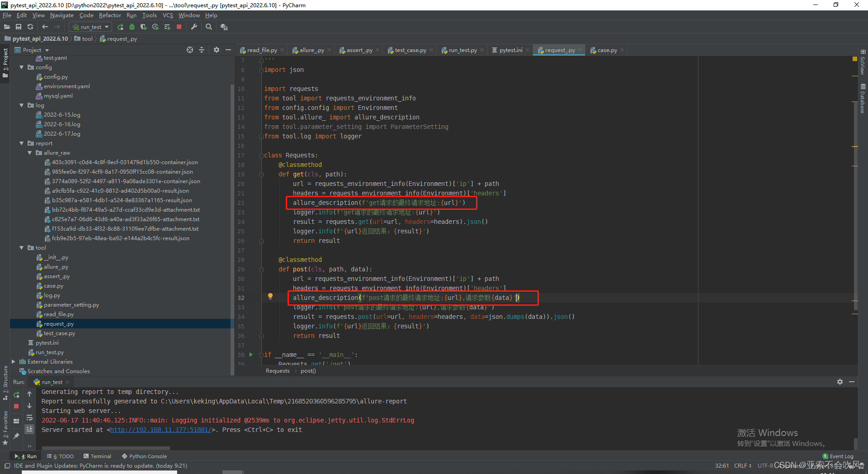Collapse the report folder
This screenshot has width=868, height=474.
[21, 143]
